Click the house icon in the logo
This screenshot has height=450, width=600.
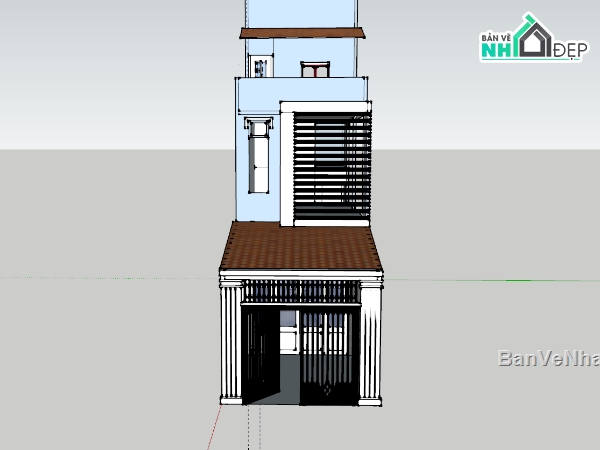pos(533,36)
